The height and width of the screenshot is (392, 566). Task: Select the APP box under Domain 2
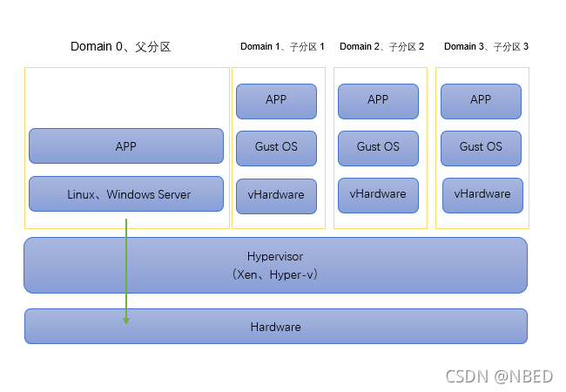pos(378,101)
